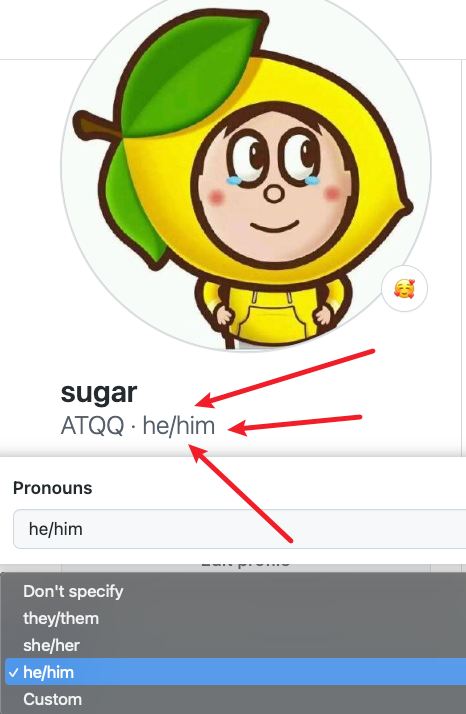466x714 pixels.
Task: Click the "sugar" display name
Action: [99, 392]
